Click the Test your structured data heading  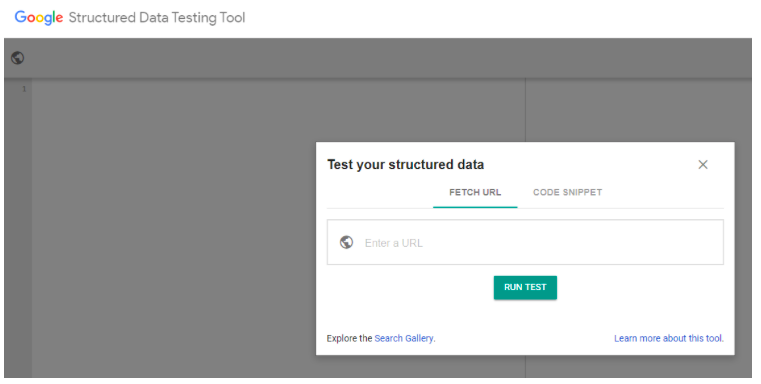[x=405, y=165]
